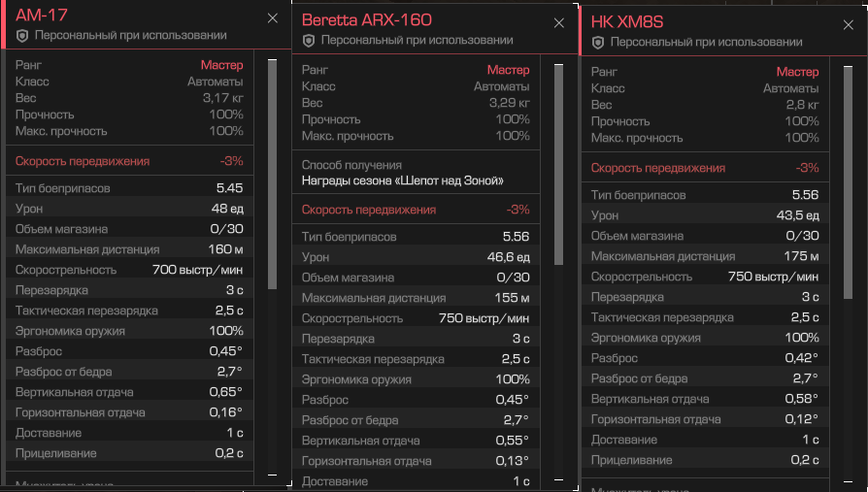This screenshot has width=868, height=492.
Task: Click Beretta 'Способ получения' label
Action: pos(351,166)
